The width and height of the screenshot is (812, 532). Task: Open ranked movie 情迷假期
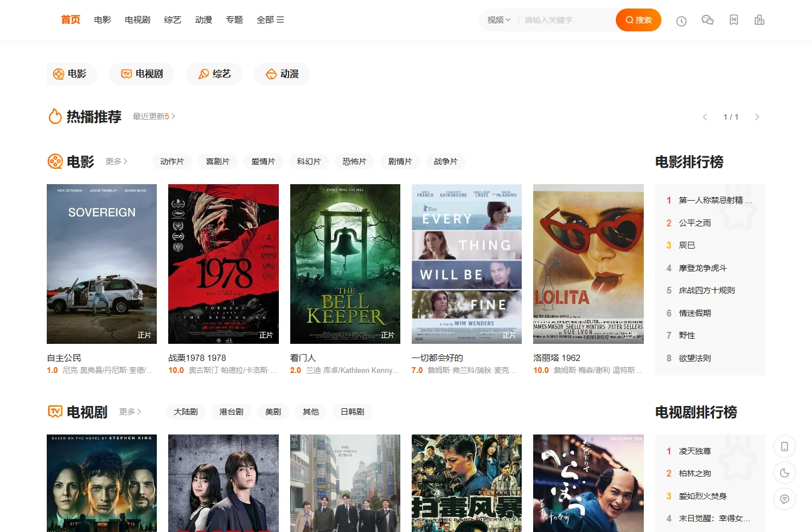[x=695, y=313]
